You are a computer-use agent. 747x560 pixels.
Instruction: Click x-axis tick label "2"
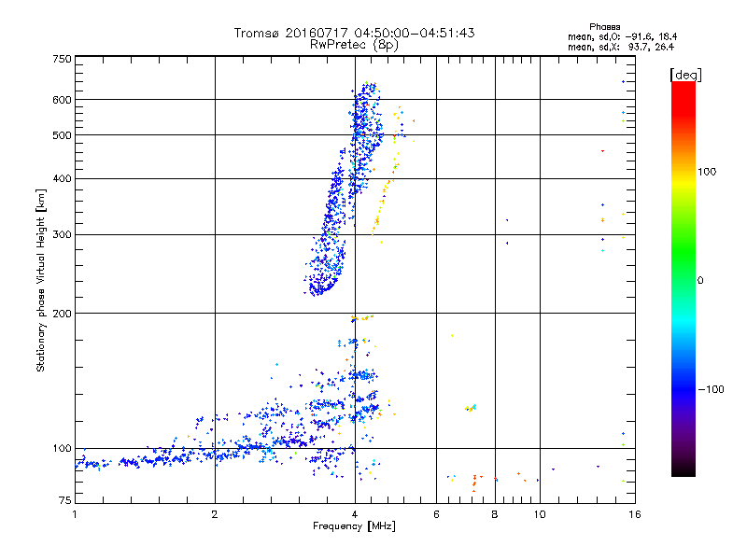(215, 514)
